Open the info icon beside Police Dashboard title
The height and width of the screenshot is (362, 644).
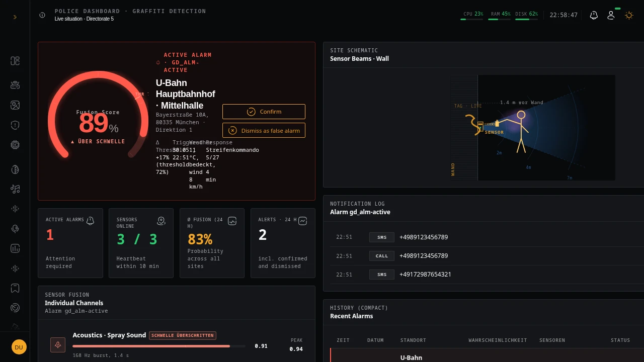point(42,15)
